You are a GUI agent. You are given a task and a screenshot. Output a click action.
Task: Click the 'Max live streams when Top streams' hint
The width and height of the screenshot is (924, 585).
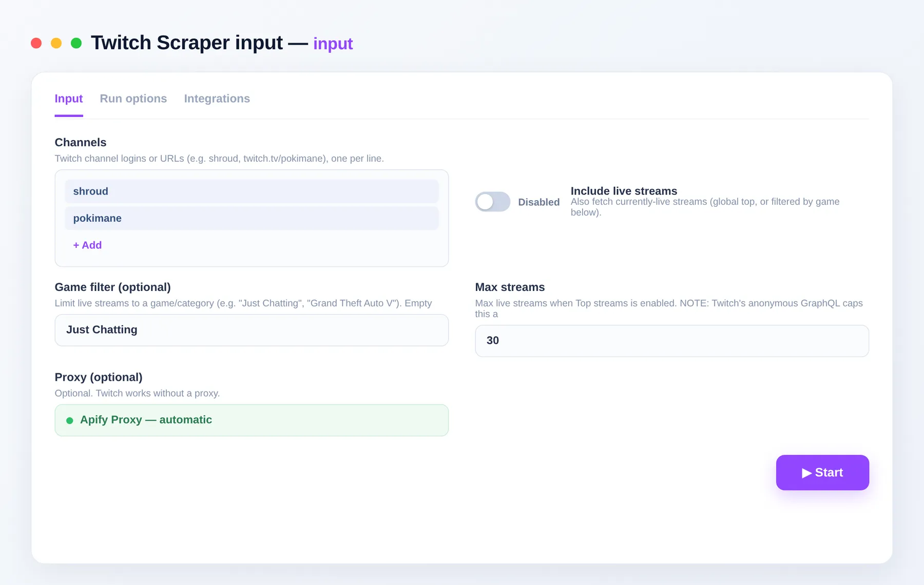pos(669,308)
